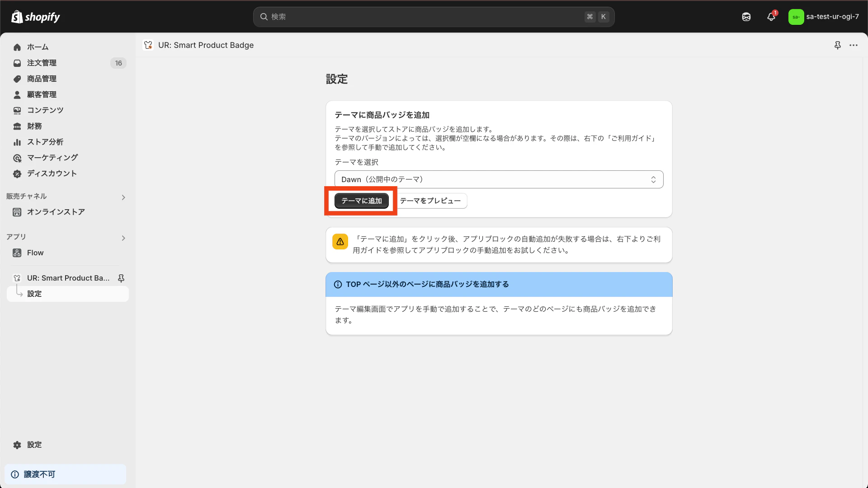The image size is (868, 488).
Task: Go to ホーム in sidebar
Action: pos(68,47)
